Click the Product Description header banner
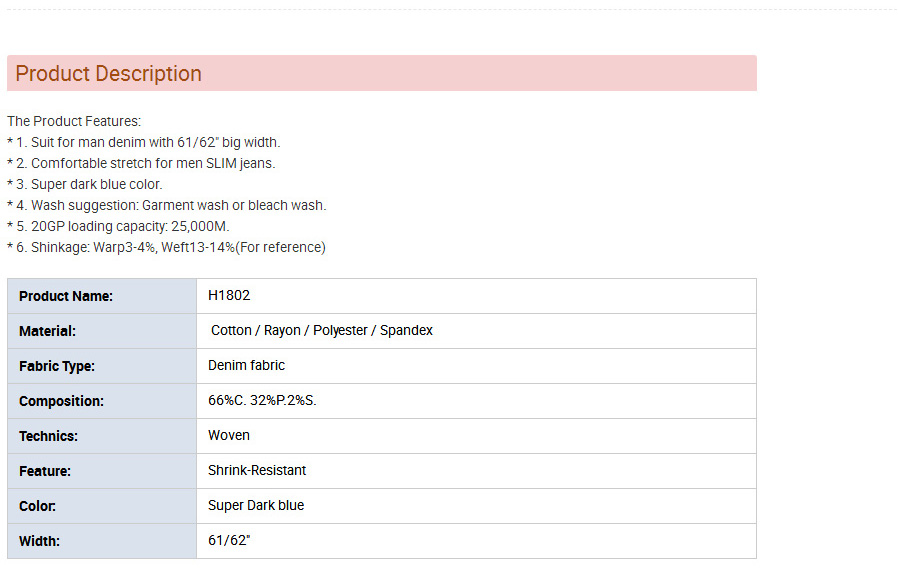 (x=381, y=73)
